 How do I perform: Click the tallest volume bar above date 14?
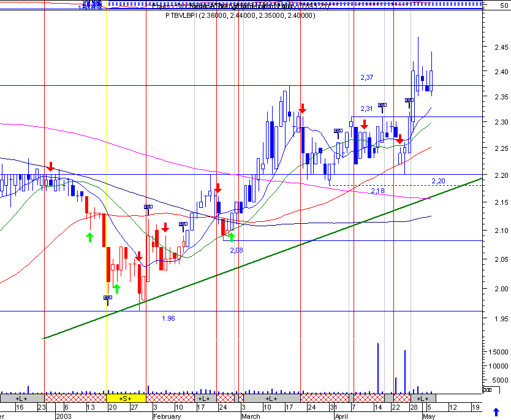point(378,368)
